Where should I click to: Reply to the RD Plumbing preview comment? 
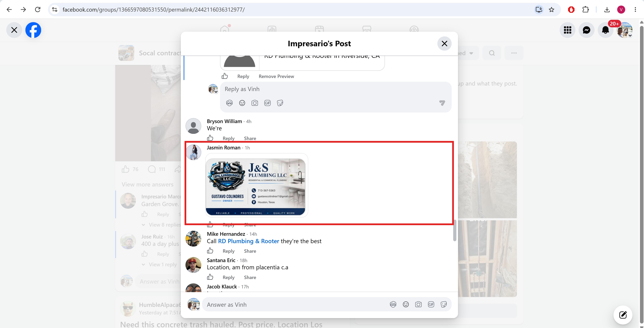coord(243,76)
